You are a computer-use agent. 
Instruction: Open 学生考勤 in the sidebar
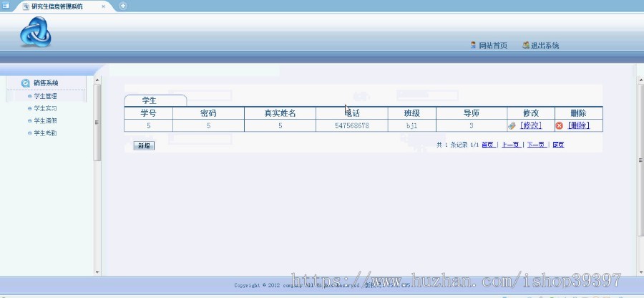[45, 133]
